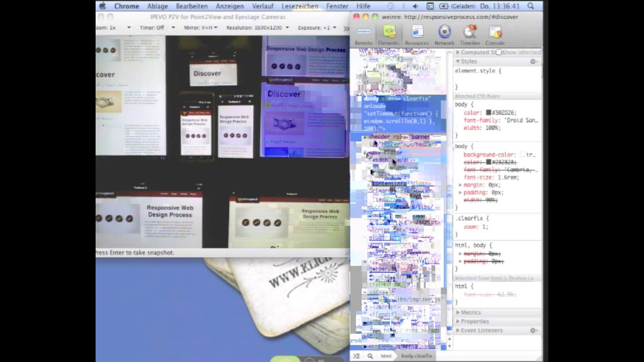This screenshot has width=644, height=362.
Task: Expand the Metrics section
Action: coord(458,312)
